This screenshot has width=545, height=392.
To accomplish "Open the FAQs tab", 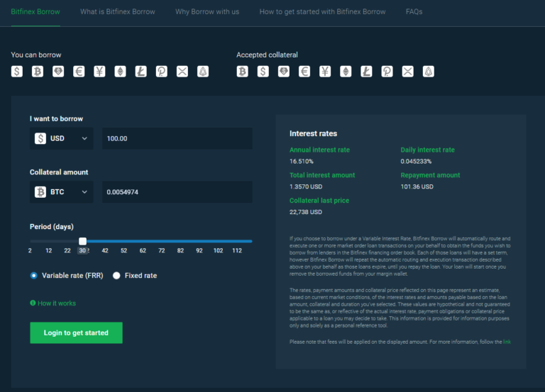I will coord(414,12).
